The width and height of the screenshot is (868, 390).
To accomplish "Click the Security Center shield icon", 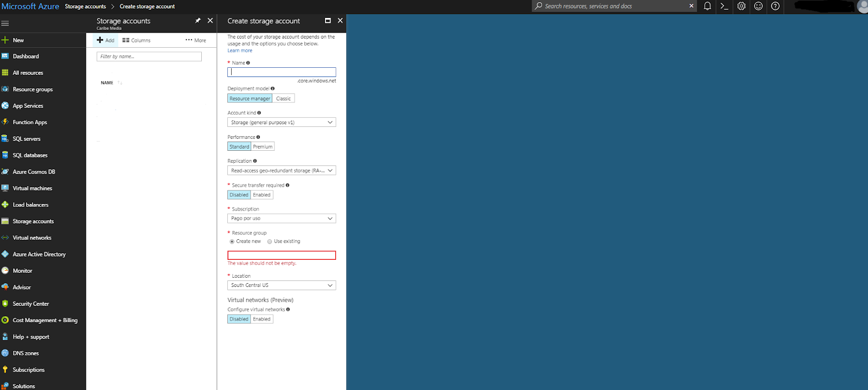I will point(5,303).
